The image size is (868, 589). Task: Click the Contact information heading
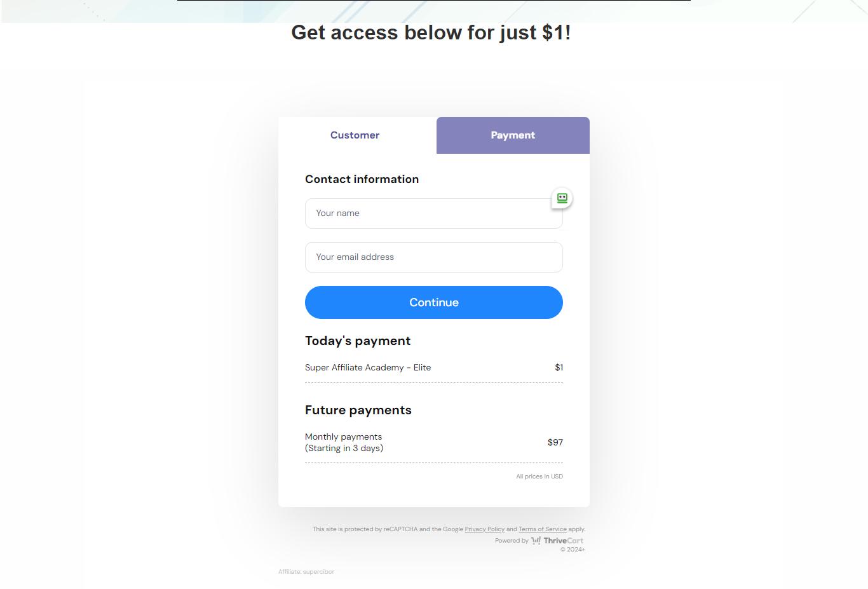[x=362, y=179]
